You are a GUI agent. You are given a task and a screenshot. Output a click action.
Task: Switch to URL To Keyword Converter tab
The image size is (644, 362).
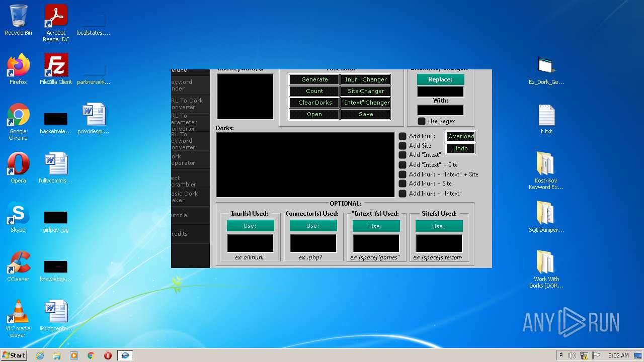(190, 141)
